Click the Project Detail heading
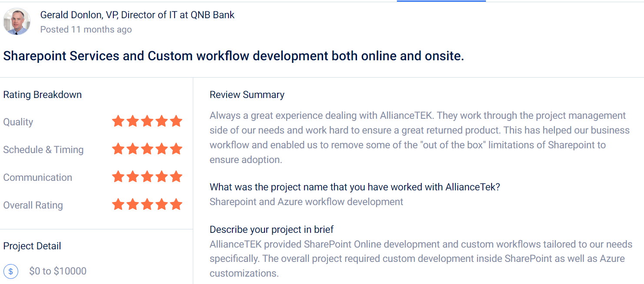This screenshot has width=644, height=284. point(32,246)
